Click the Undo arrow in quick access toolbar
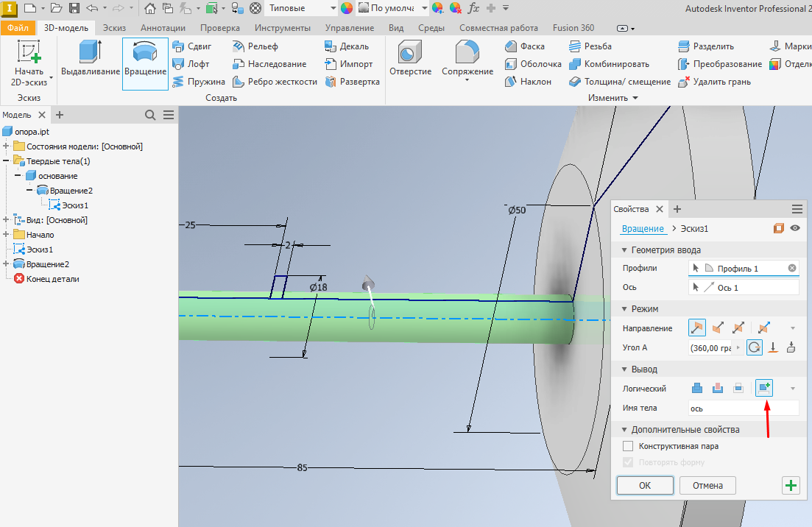 tap(92, 8)
